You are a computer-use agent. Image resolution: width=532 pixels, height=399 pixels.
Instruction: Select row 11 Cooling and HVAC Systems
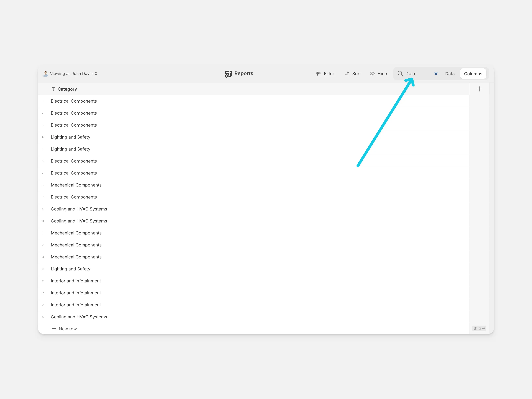point(254,221)
